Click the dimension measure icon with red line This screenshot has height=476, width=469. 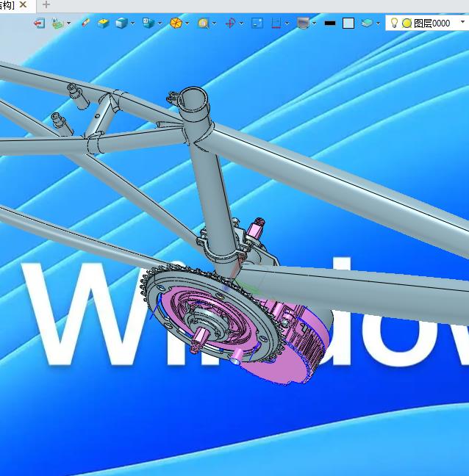coord(276,23)
